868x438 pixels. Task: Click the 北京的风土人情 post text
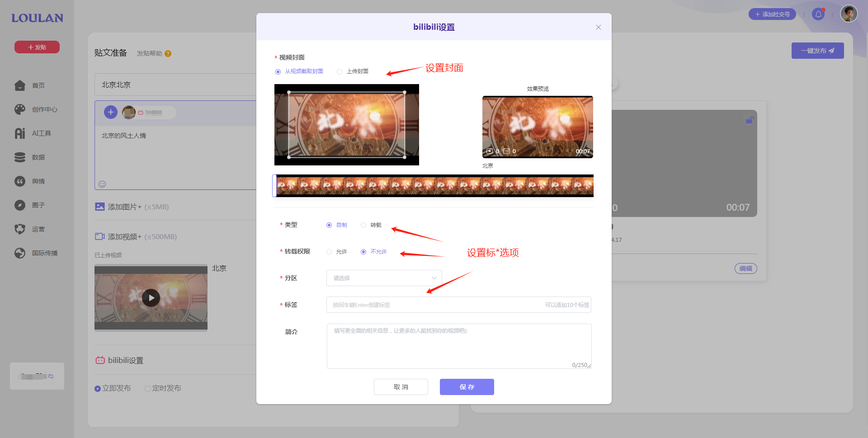[124, 136]
